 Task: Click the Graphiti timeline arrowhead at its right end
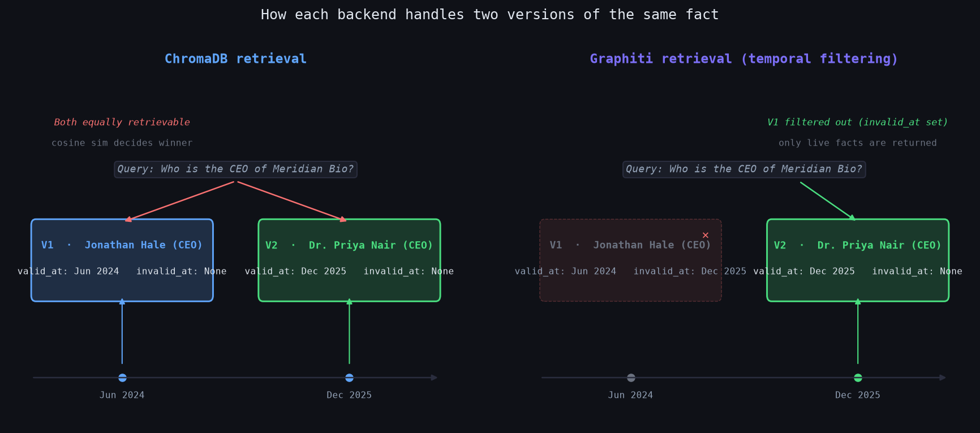pyautogui.click(x=943, y=378)
